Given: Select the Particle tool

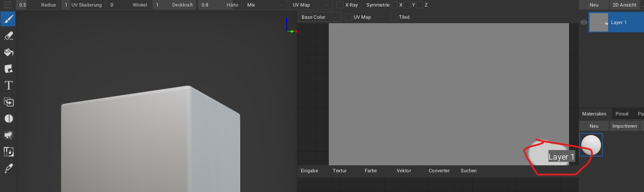Looking at the screenshot, I should (x=8, y=135).
